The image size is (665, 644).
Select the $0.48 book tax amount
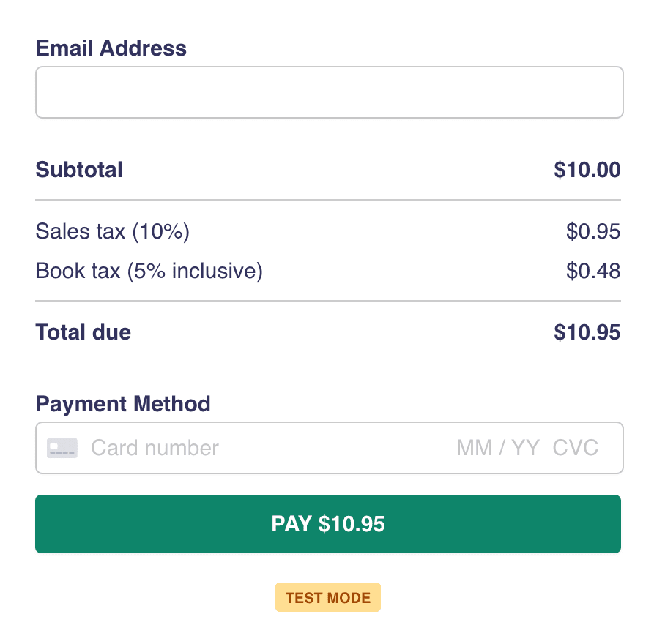click(592, 272)
